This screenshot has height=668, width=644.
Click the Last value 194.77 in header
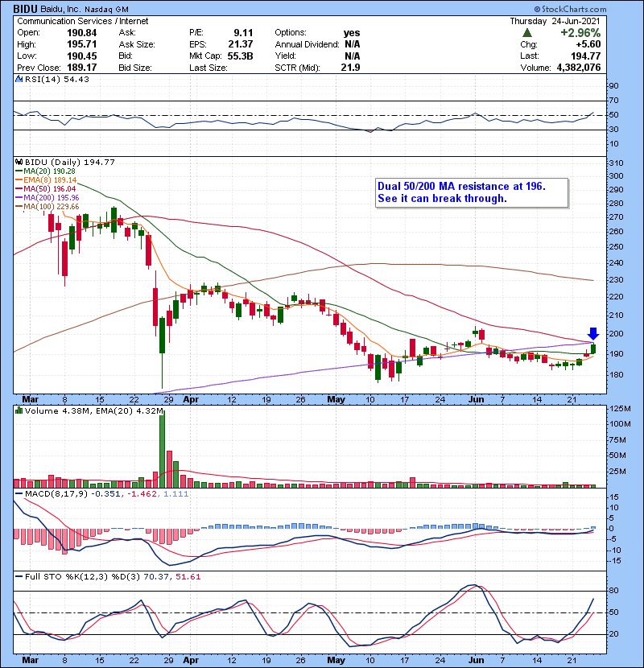[586, 56]
